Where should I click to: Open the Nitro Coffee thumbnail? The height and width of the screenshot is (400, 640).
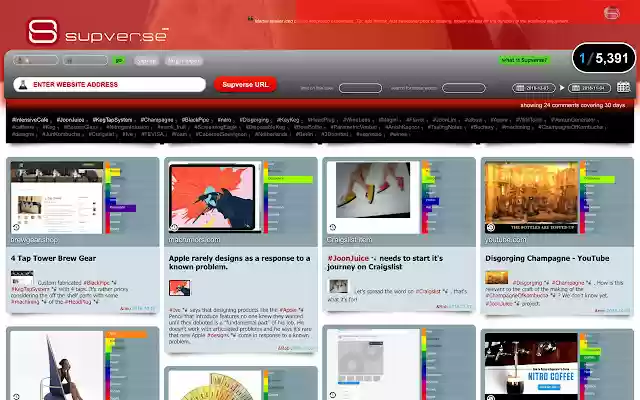[531, 367]
